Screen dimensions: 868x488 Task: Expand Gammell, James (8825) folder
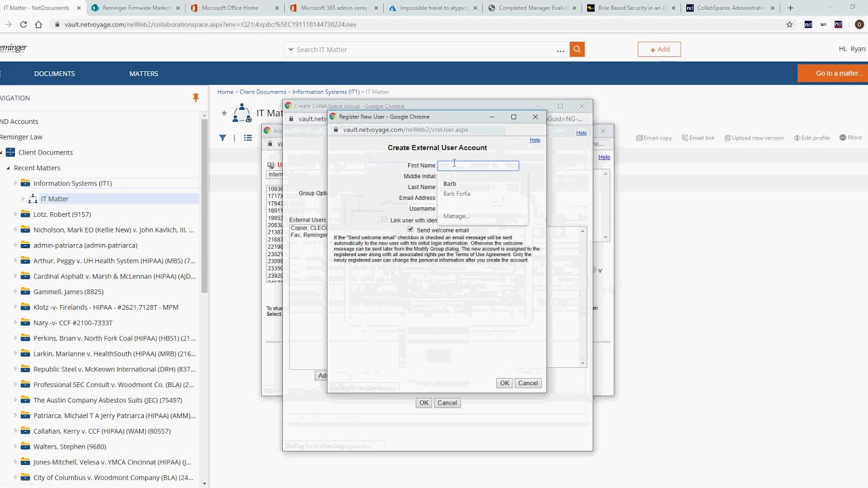[16, 291]
